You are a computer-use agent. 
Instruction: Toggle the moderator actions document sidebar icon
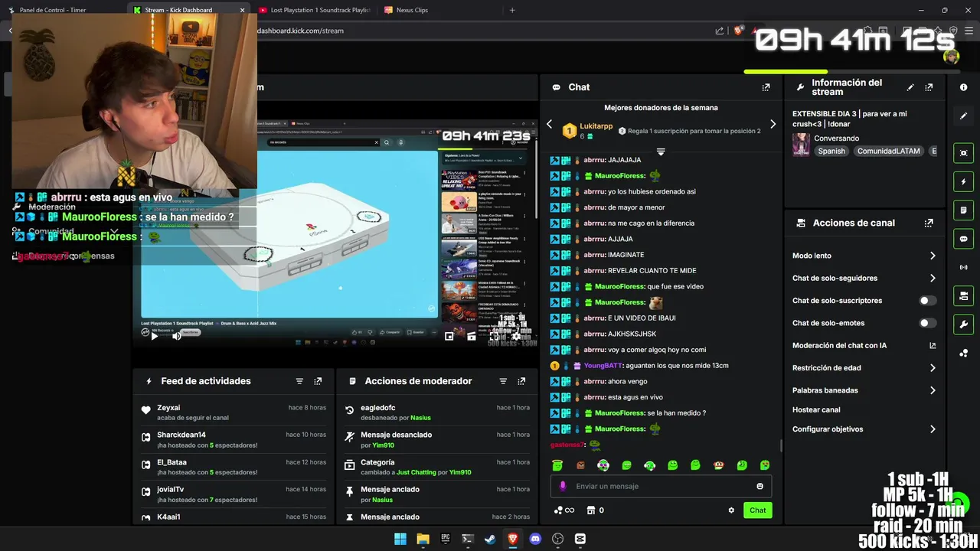963,210
